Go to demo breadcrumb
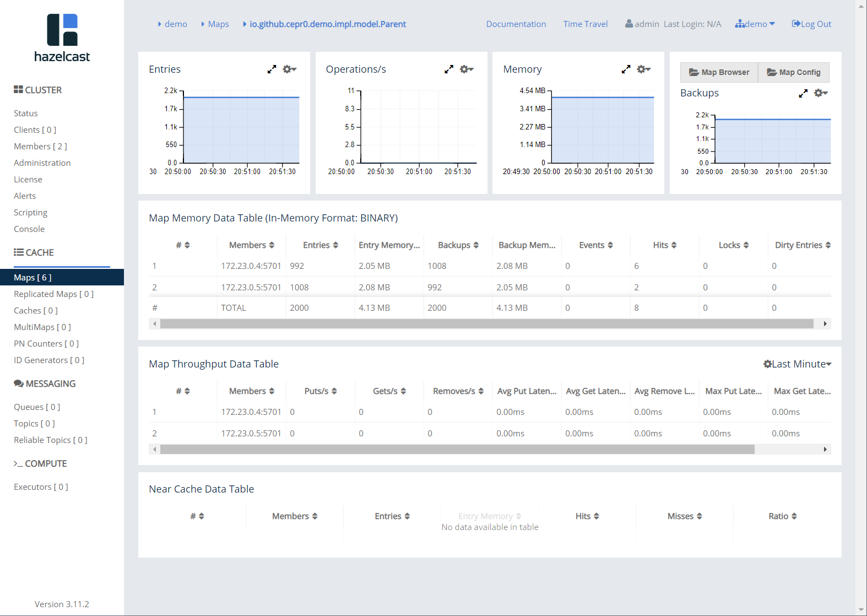Image resolution: width=867 pixels, height=616 pixels. (x=176, y=24)
